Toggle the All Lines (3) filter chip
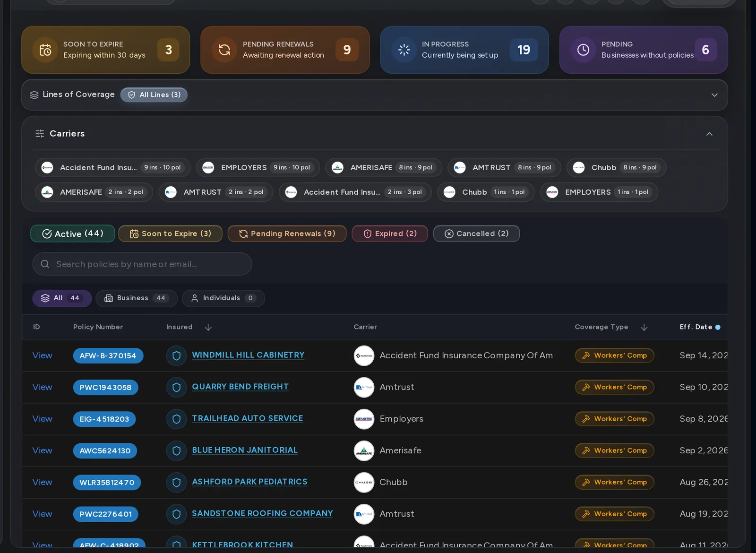This screenshot has height=553, width=756. [x=154, y=95]
